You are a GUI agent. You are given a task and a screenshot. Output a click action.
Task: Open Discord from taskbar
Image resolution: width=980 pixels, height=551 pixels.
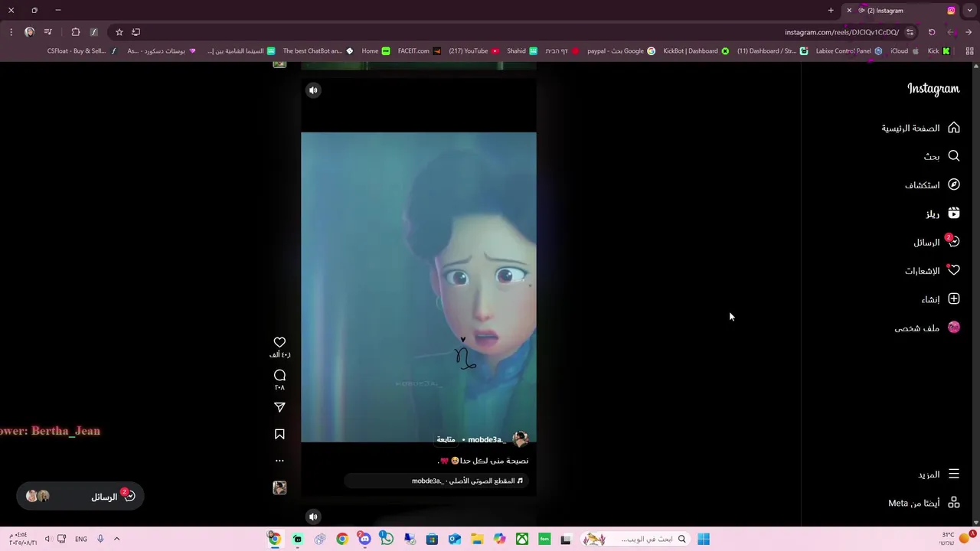(364, 539)
